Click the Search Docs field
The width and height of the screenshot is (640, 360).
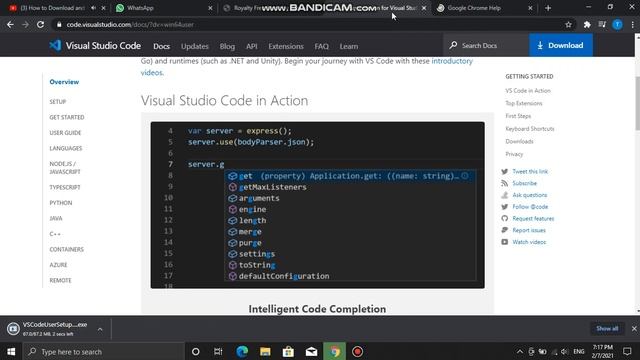pyautogui.click(x=486, y=45)
